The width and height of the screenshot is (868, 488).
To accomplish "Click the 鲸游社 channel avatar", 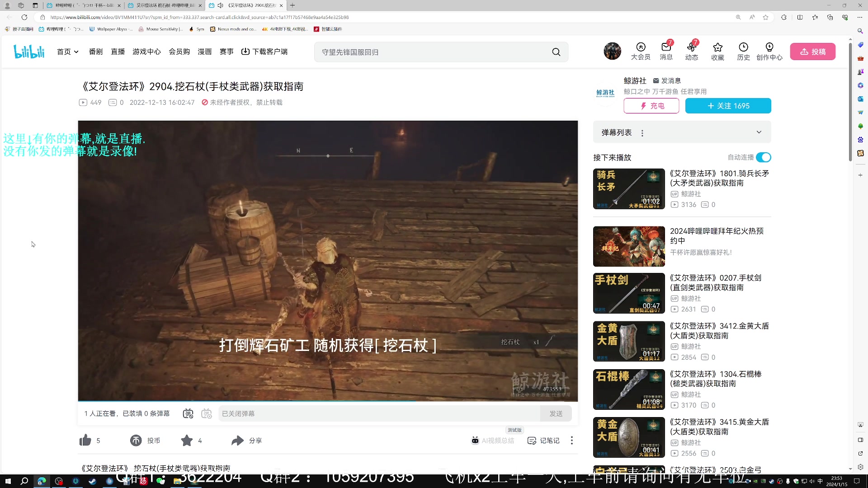I will (605, 93).
